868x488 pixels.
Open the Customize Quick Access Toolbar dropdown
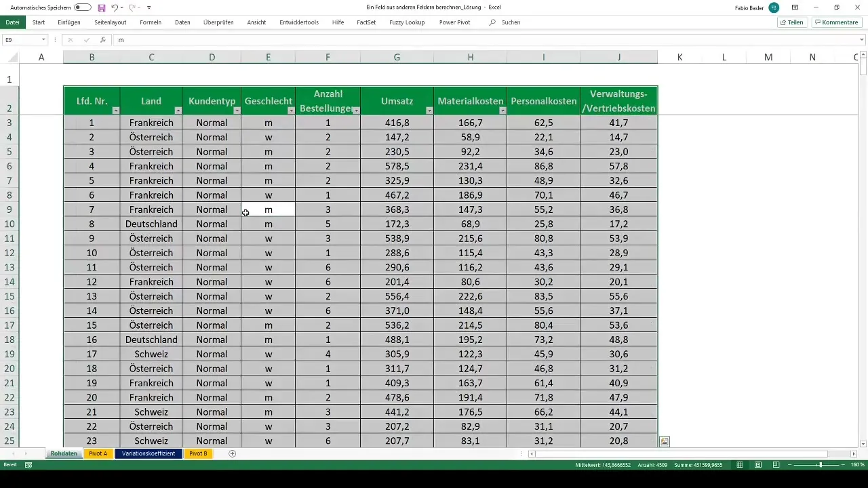(149, 7)
